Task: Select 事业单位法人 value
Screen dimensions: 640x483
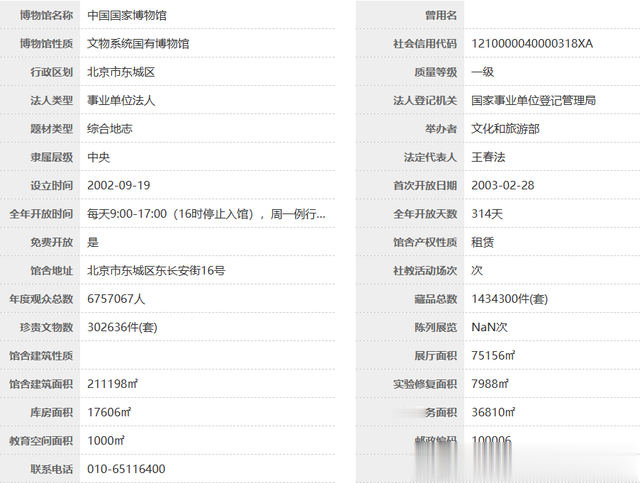Action: (x=121, y=100)
